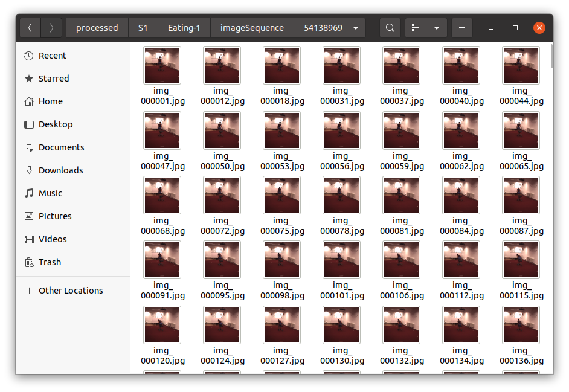Expand the 54138969 folder dropdown arrow
The width and height of the screenshot is (569, 392).
coord(356,28)
